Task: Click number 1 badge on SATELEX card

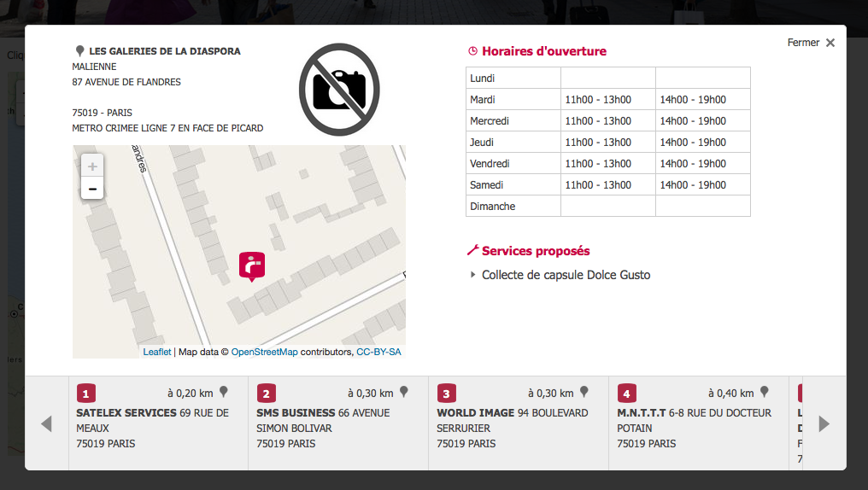Action: click(85, 394)
